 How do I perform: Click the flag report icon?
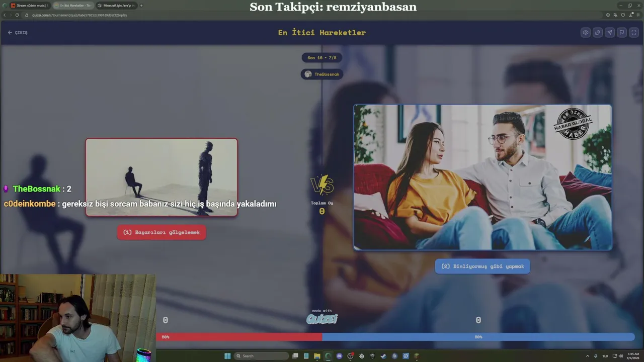pos(622,33)
